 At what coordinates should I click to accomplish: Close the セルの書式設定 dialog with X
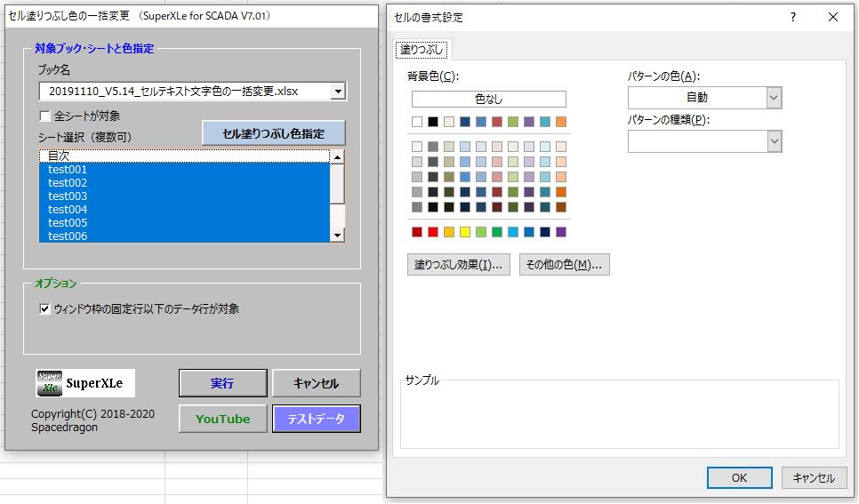coord(833,17)
